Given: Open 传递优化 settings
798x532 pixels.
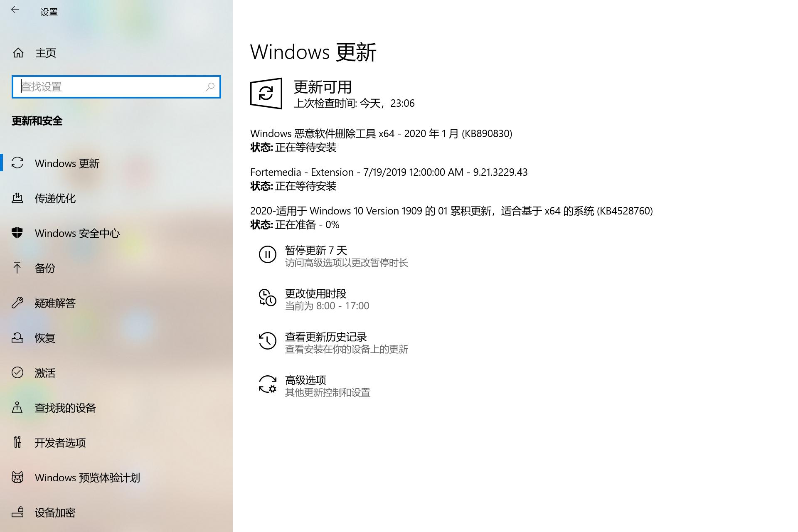Looking at the screenshot, I should (55, 199).
